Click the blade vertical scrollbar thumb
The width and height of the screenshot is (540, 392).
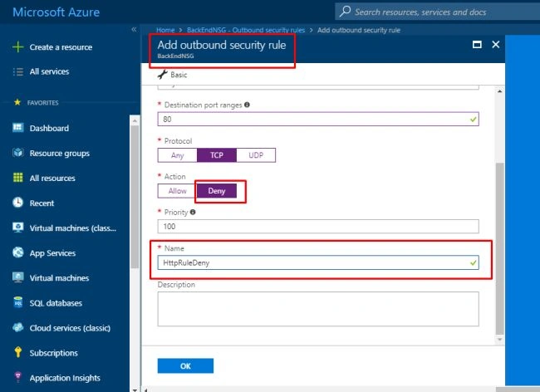pyautogui.click(x=499, y=248)
